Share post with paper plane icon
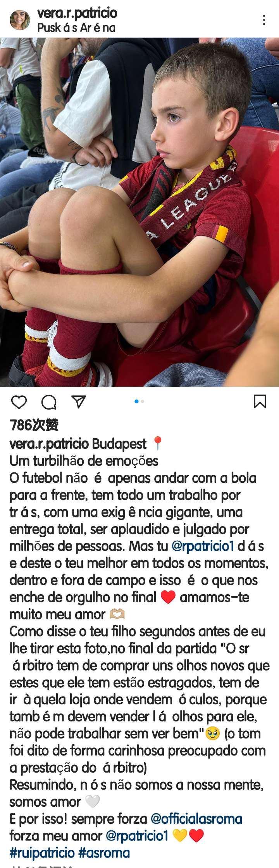The image size is (279, 868). click(79, 402)
